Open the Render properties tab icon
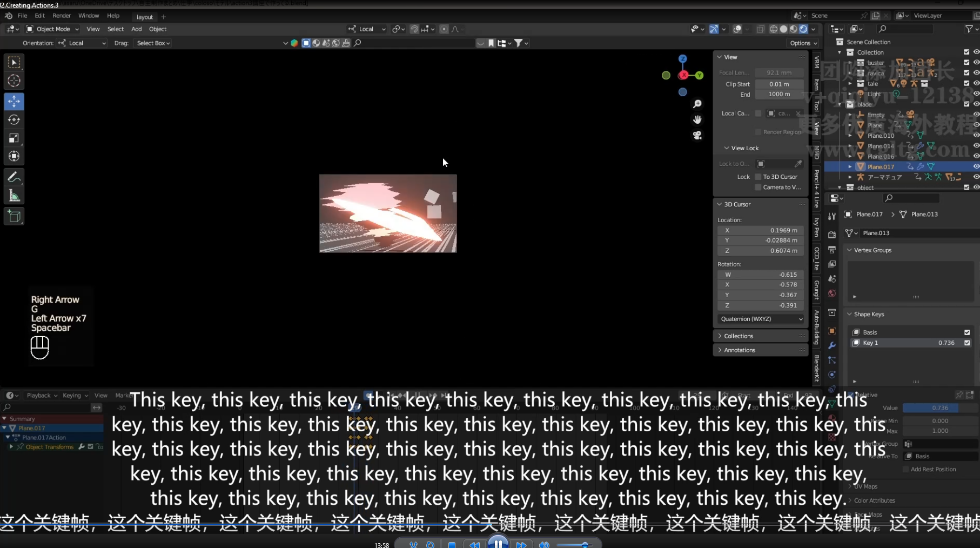Image resolution: width=980 pixels, height=548 pixels. pos(832,235)
